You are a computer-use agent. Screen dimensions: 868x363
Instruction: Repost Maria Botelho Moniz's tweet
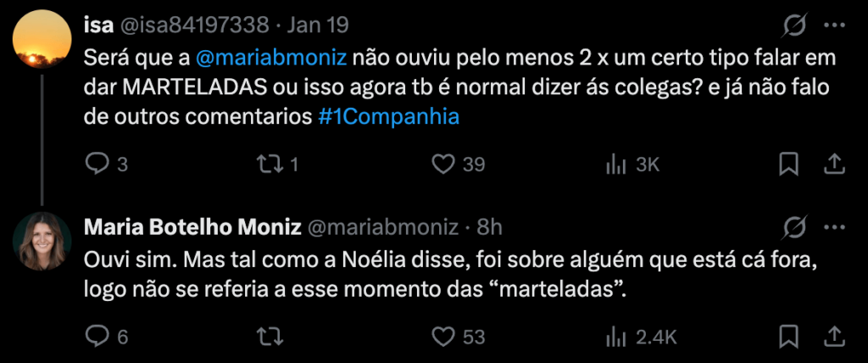[270, 337]
